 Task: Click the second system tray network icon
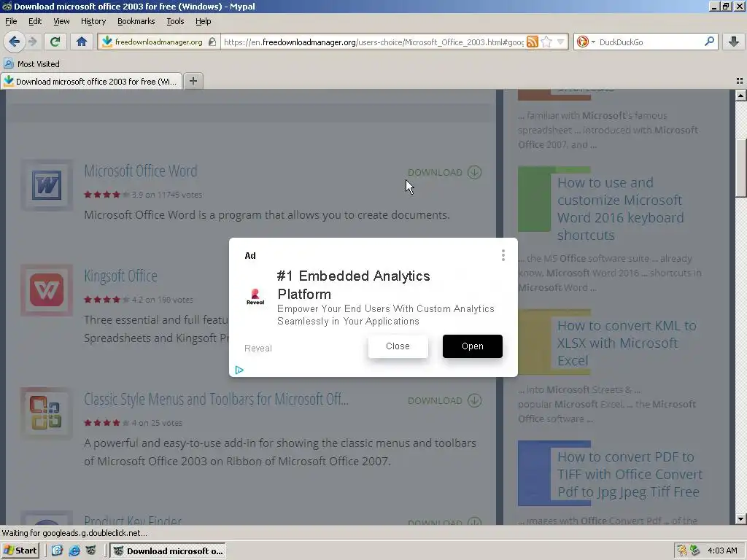click(695, 551)
